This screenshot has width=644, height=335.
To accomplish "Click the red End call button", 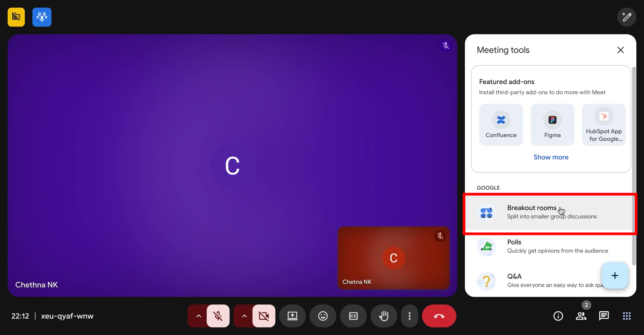I will click(439, 316).
